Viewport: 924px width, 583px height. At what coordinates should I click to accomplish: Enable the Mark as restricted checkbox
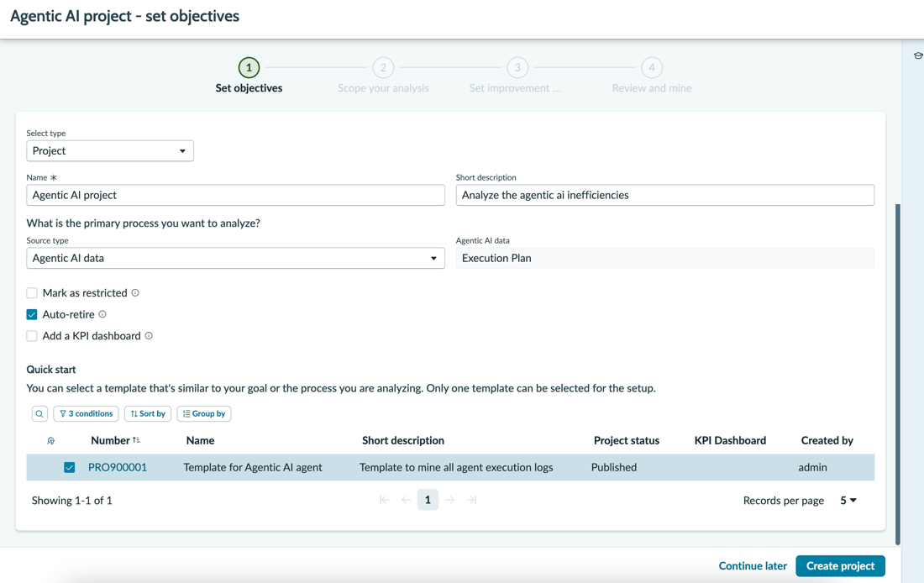click(32, 293)
